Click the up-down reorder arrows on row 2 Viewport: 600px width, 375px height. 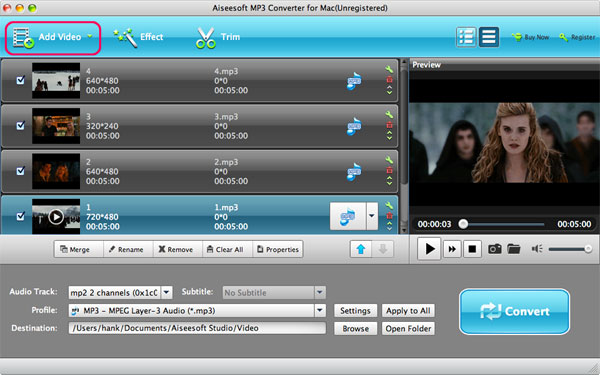coord(389,181)
